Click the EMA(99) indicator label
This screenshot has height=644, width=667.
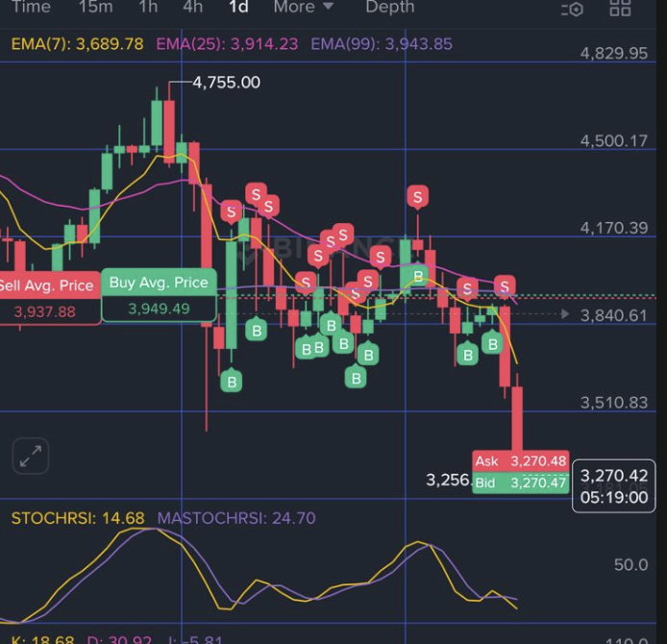pyautogui.click(x=382, y=44)
